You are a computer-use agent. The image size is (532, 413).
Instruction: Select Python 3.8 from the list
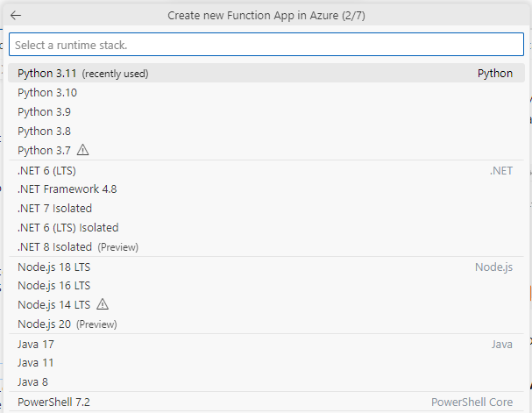click(266, 131)
